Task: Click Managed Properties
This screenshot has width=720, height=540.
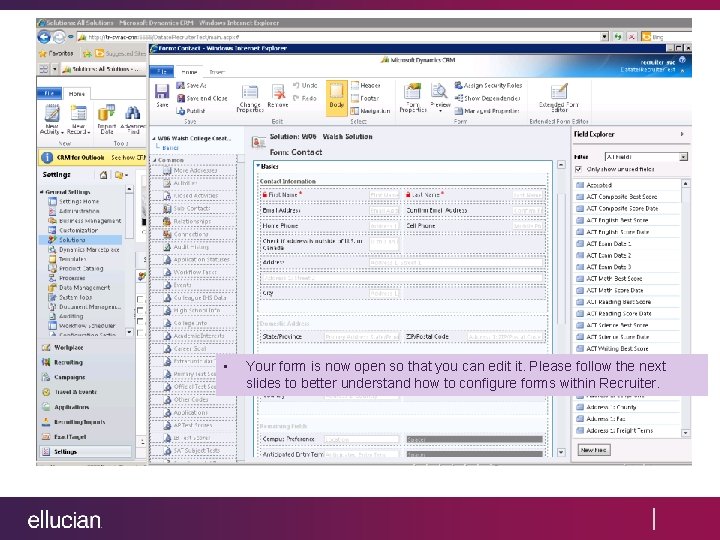Action: 487,111
